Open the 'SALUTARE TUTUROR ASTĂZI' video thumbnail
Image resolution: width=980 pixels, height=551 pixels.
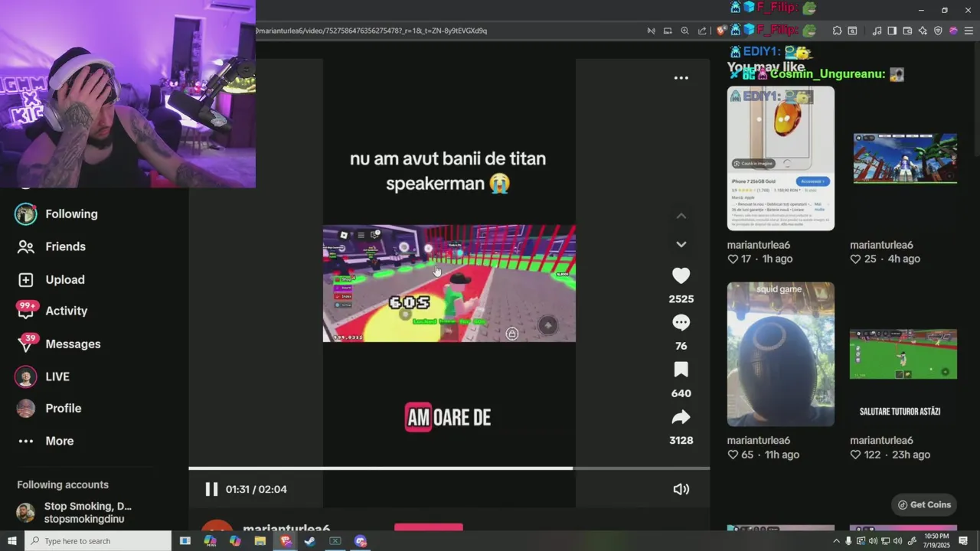(903, 354)
